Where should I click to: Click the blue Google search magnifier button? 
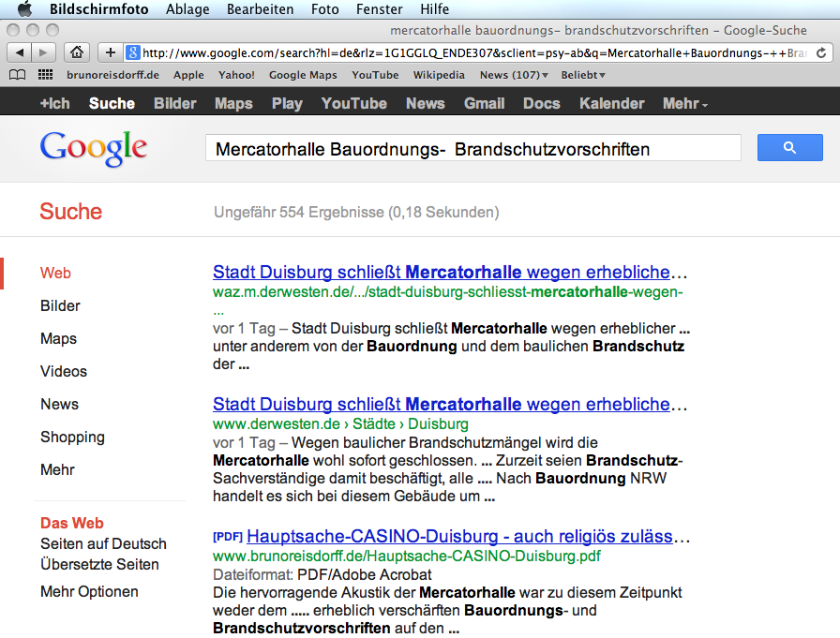coord(789,147)
